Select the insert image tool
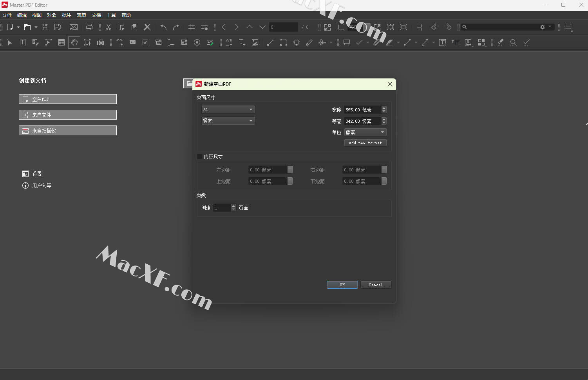Viewport: 588px width, 380px height. coord(255,42)
